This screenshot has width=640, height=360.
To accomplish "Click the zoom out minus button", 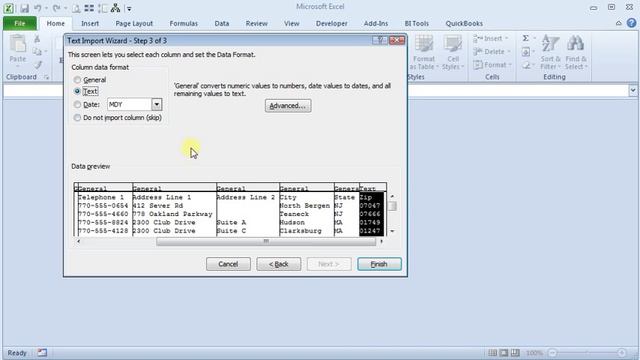I will click(x=553, y=353).
